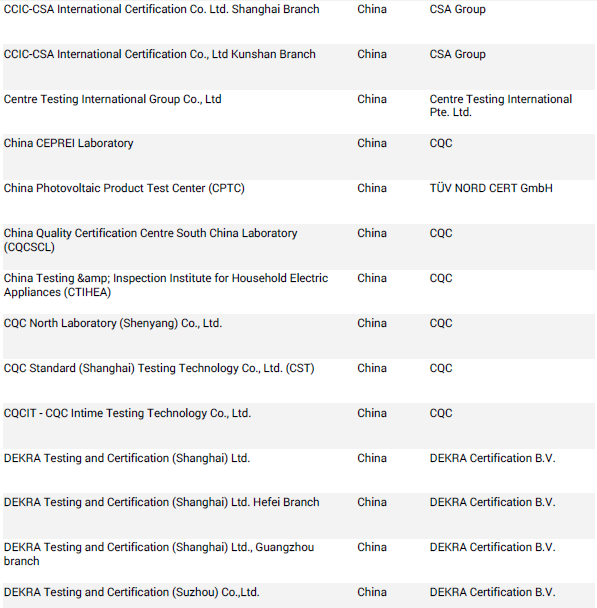The image size is (597, 608).
Task: Click DEKRA Shanghai Guangzhou branch entry
Action: click(x=159, y=554)
